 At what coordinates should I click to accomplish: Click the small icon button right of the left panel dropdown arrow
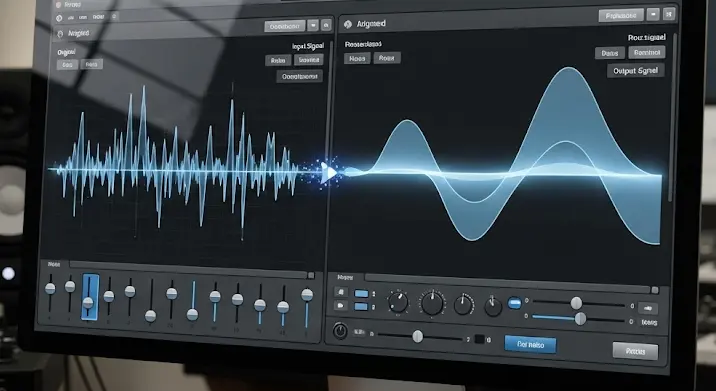pyautogui.click(x=326, y=26)
